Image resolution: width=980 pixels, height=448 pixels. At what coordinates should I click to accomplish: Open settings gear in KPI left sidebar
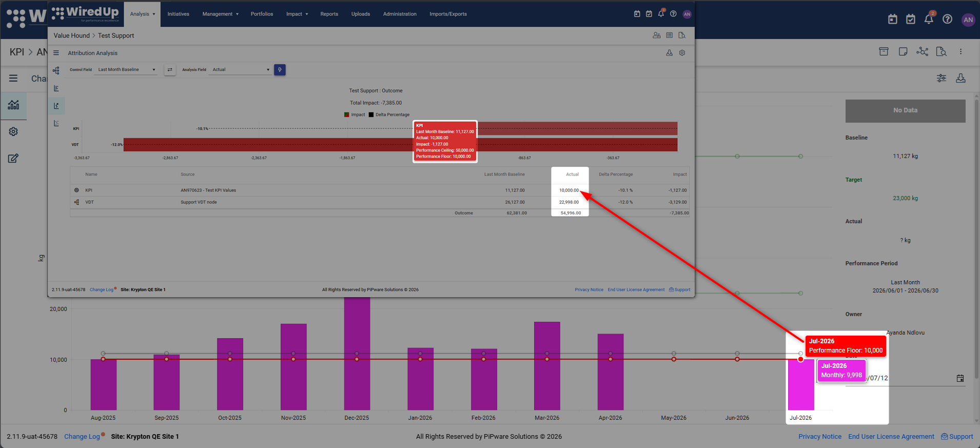click(x=13, y=132)
